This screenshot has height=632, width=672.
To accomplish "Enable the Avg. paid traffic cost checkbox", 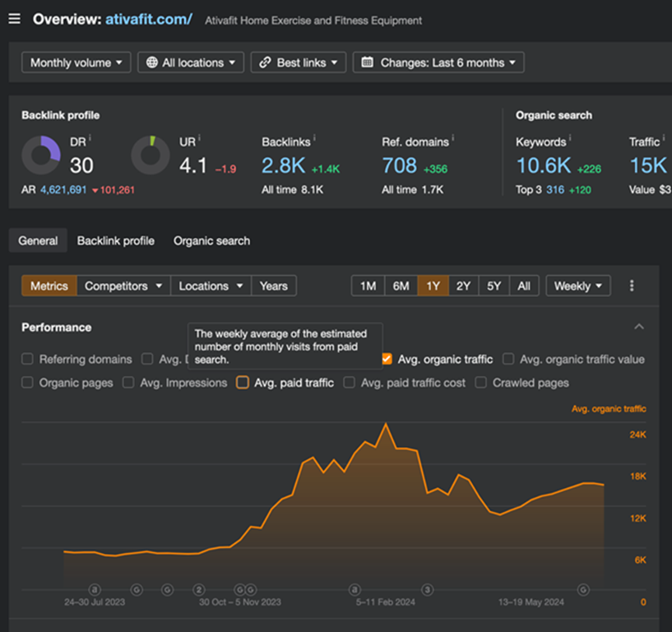I will (x=350, y=383).
